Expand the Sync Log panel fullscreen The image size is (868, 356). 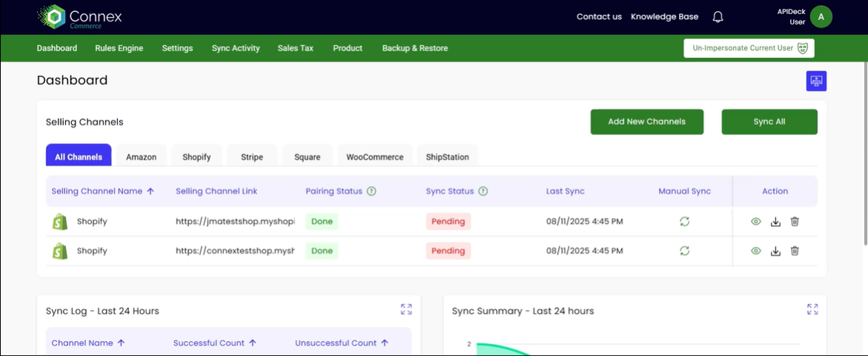406,309
